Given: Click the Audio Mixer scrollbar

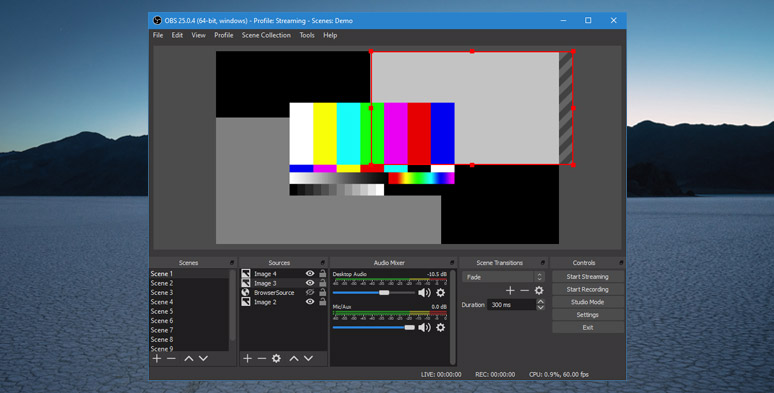Looking at the screenshot, I should tap(453, 316).
